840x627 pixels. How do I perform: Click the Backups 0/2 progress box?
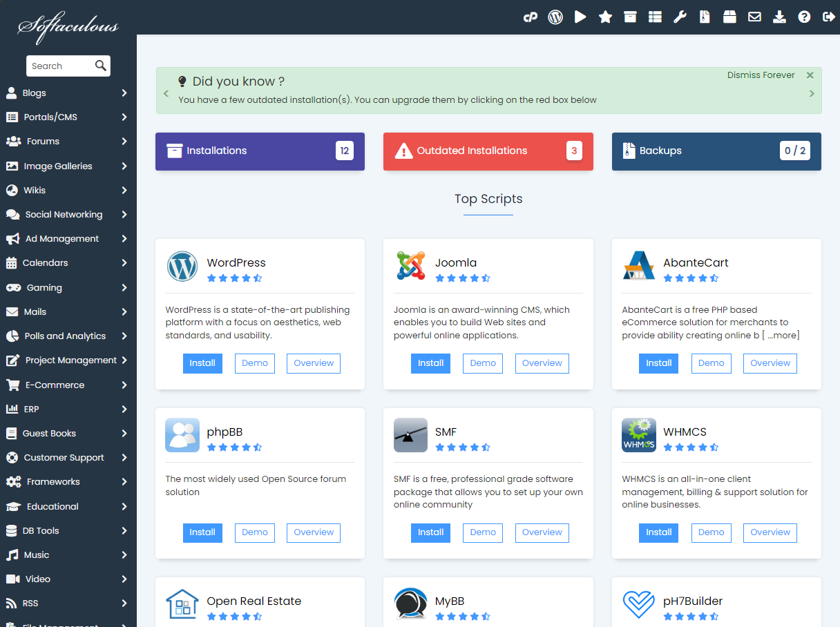(716, 151)
